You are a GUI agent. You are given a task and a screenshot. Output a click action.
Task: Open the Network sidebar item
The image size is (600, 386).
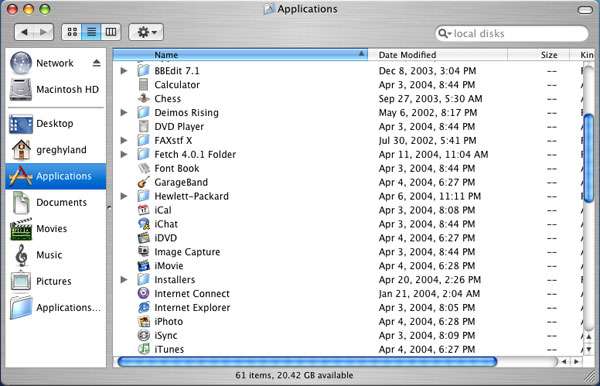[x=55, y=63]
